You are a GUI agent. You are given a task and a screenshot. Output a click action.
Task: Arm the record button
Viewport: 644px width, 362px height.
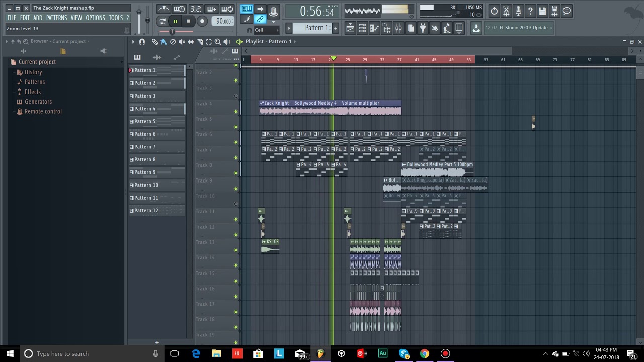[202, 21]
